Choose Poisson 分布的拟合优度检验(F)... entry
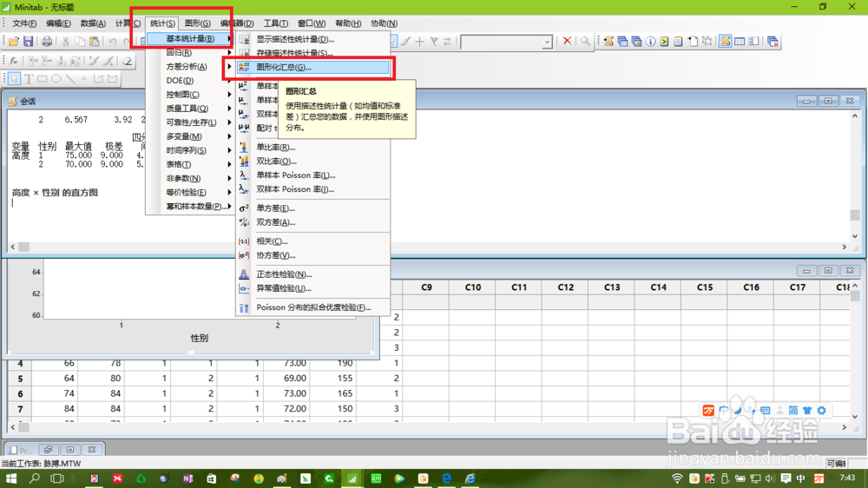868x488 pixels. point(313,307)
